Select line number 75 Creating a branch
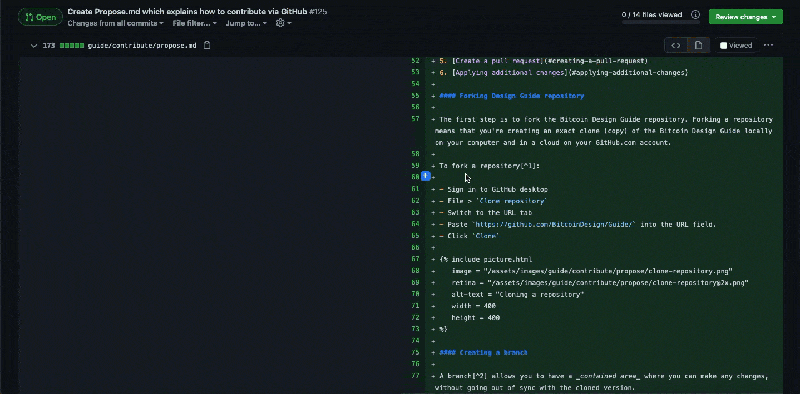Image resolution: width=800 pixels, height=394 pixels. pyautogui.click(x=415, y=352)
